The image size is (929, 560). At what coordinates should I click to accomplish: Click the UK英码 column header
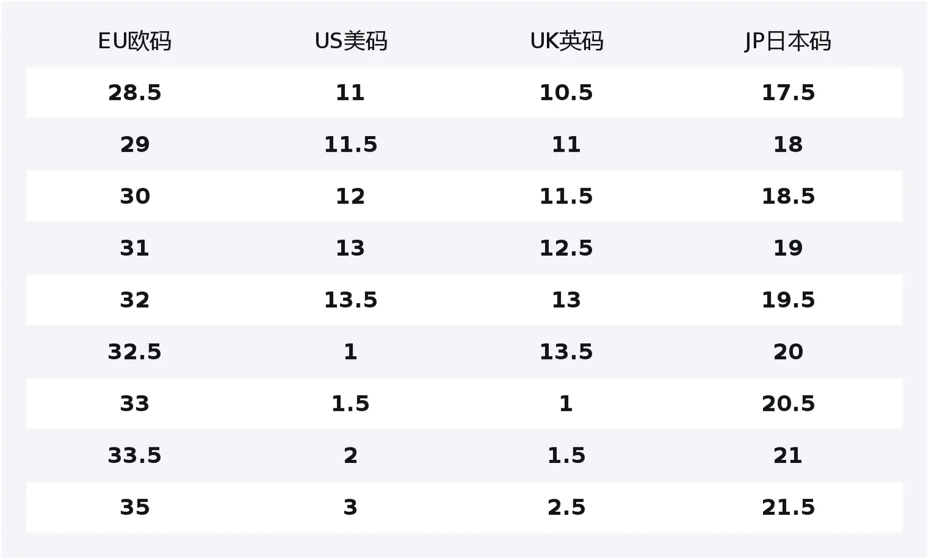566,41
